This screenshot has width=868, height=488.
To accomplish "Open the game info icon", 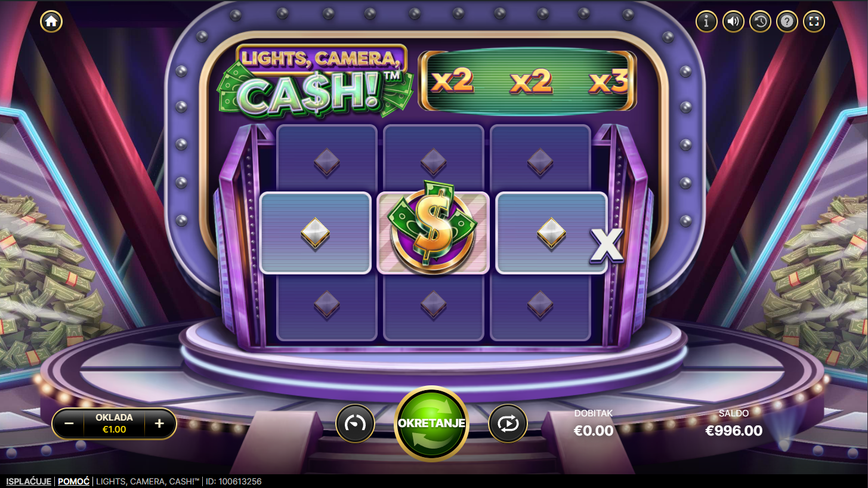I will pyautogui.click(x=706, y=21).
